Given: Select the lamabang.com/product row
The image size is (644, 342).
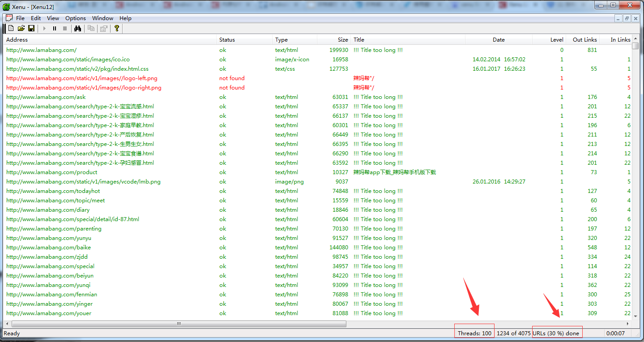Looking at the screenshot, I should 318,172.
